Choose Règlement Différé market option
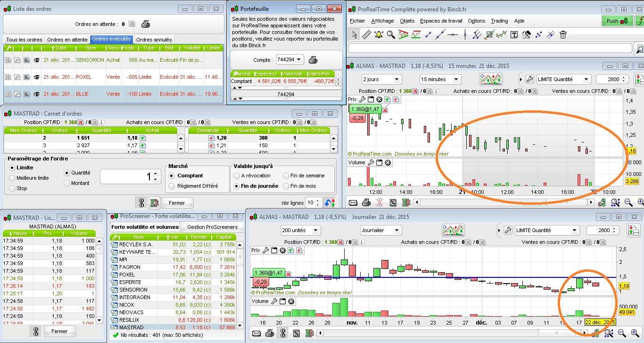Image resolution: width=644 pixels, height=343 pixels. 172,186
